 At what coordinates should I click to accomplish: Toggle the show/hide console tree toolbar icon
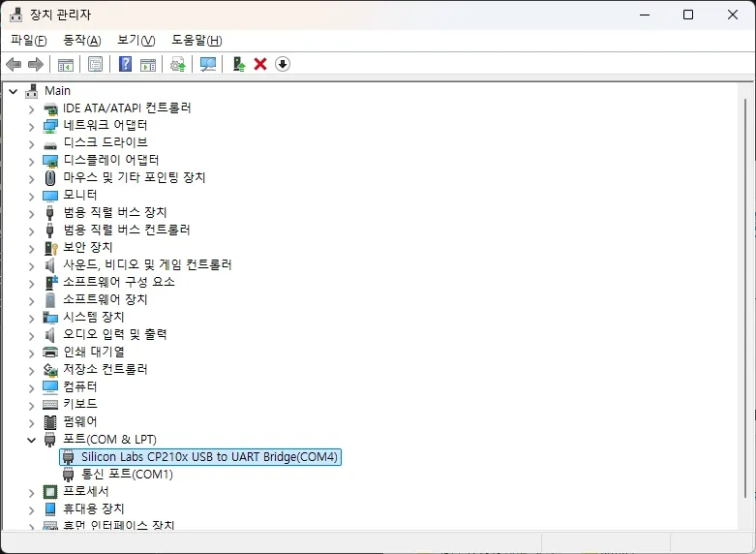coord(66,64)
